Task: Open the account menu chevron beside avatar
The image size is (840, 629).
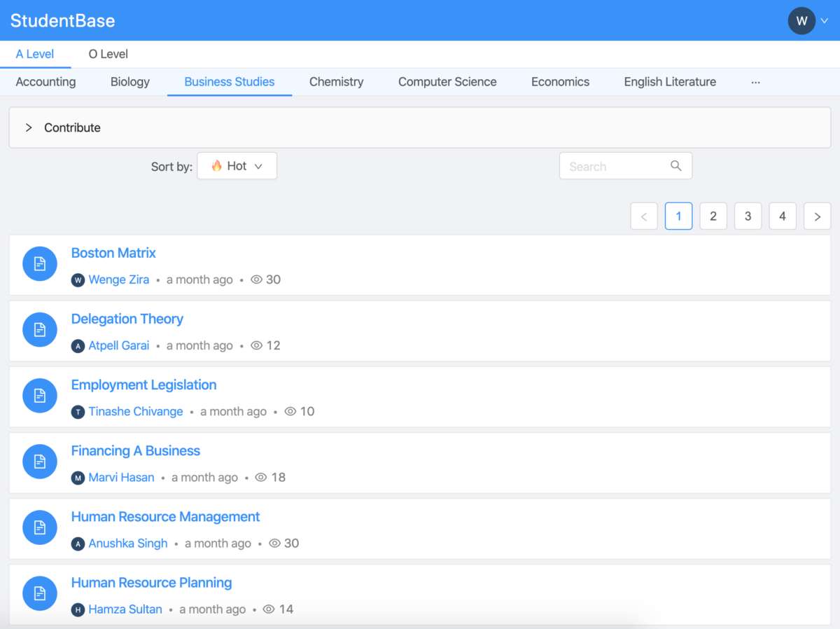Action: tap(825, 20)
